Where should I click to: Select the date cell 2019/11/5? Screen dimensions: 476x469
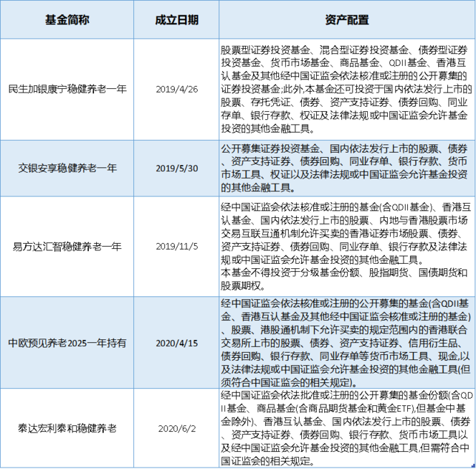[x=176, y=247]
